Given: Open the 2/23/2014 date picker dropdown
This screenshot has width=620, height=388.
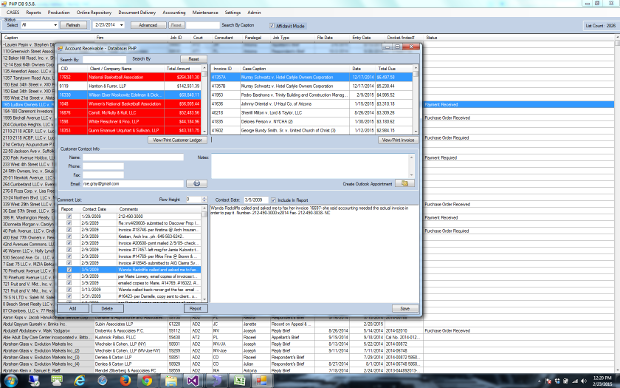Looking at the screenshot, I should [x=121, y=25].
